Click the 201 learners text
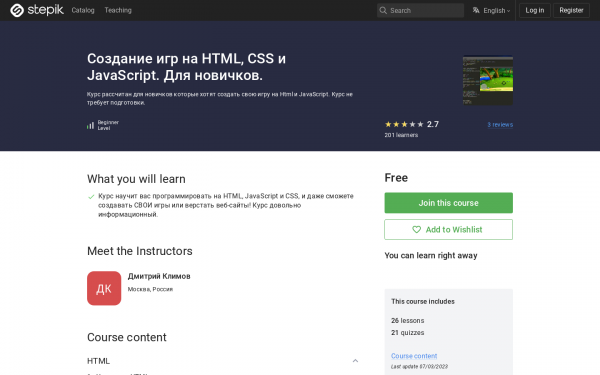 [x=401, y=135]
